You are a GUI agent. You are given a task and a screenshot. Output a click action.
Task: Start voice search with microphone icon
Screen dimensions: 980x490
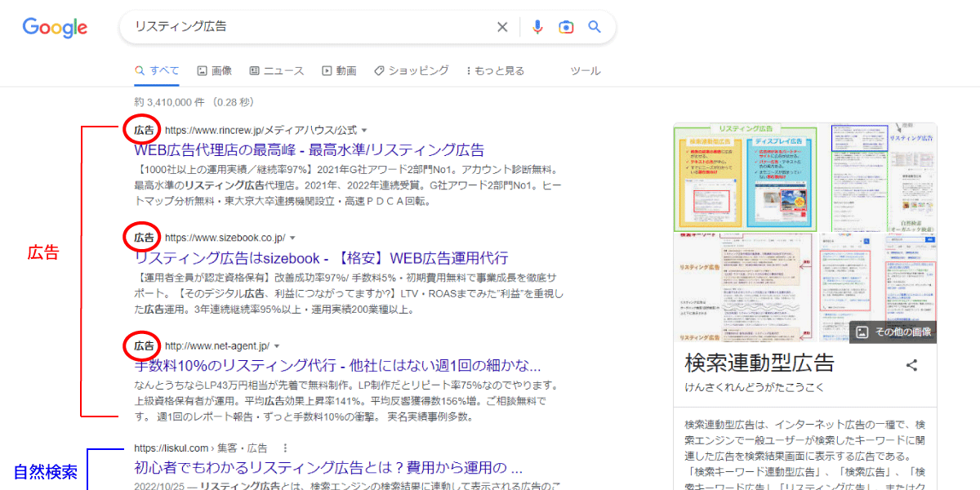tap(537, 27)
